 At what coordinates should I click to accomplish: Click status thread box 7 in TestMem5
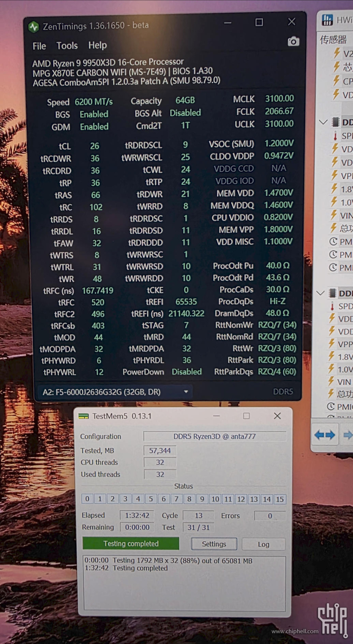point(176,499)
